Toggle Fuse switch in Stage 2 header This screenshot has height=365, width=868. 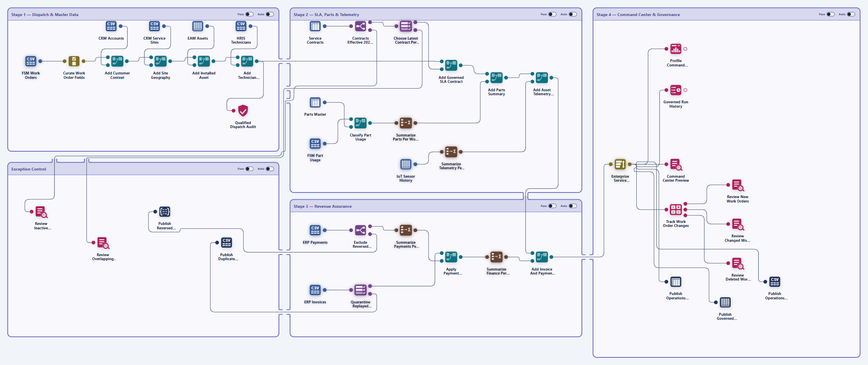coord(552,14)
